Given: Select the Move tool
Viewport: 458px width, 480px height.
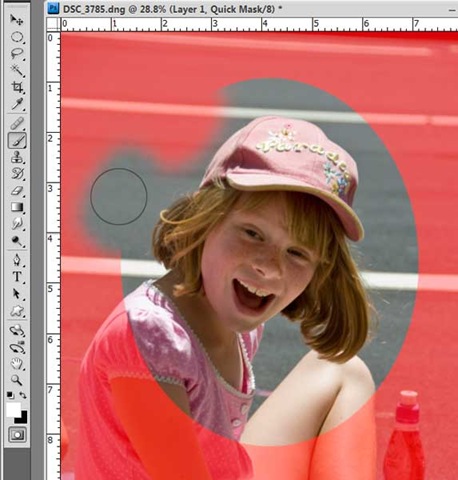Looking at the screenshot, I should [17, 19].
